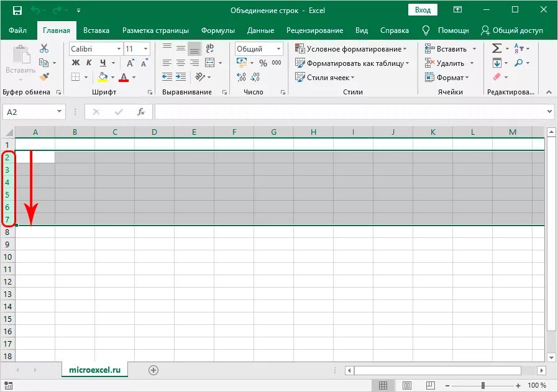Click the Формат cells button

click(x=447, y=77)
